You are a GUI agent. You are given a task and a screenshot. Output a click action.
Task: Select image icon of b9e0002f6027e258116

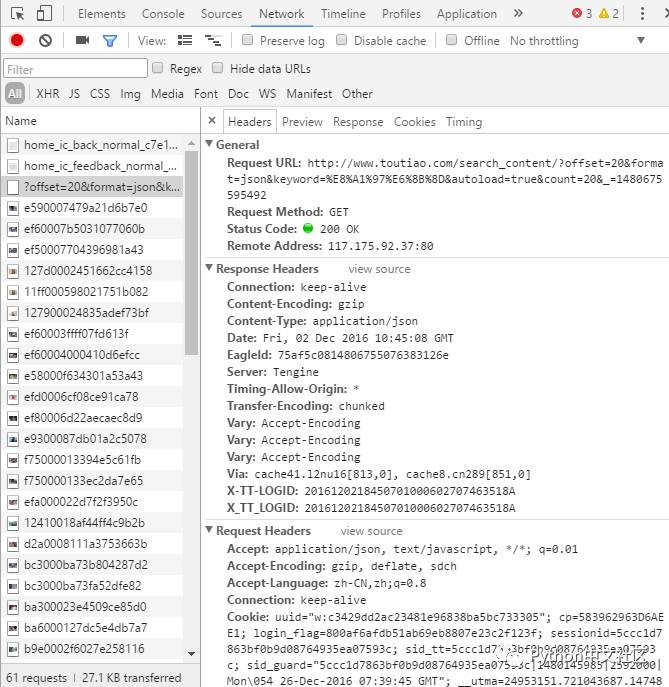pos(13,649)
